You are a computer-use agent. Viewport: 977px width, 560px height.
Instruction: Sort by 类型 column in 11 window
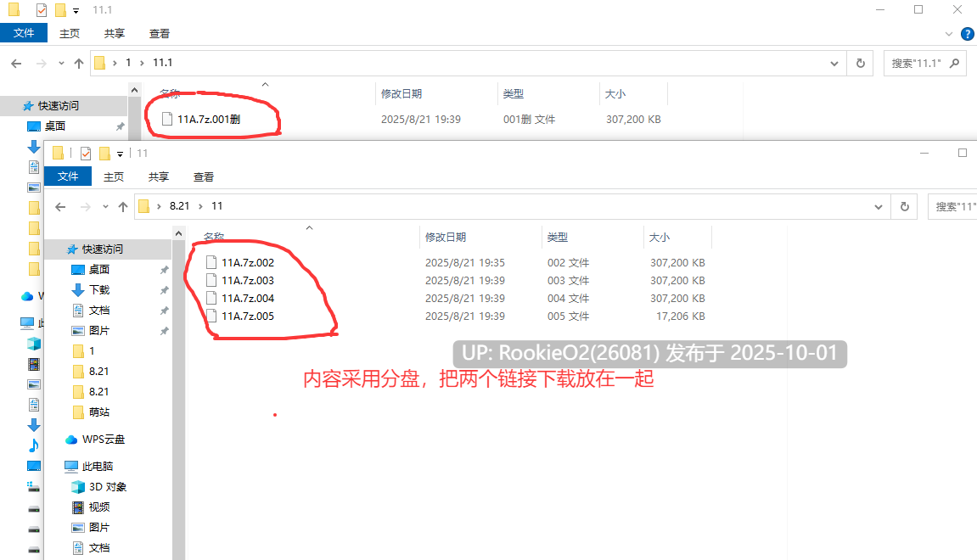558,238
